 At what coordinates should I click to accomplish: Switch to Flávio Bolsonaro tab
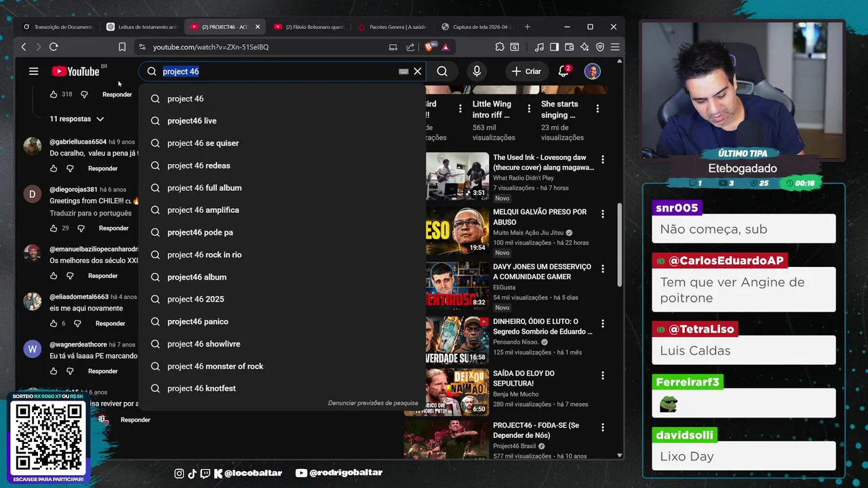click(x=310, y=26)
